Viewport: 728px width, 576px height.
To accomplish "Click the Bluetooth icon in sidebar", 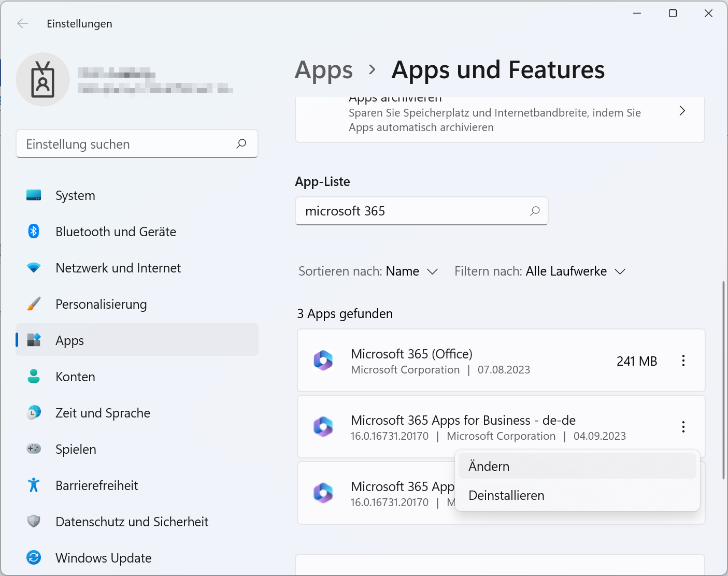I will (x=34, y=231).
